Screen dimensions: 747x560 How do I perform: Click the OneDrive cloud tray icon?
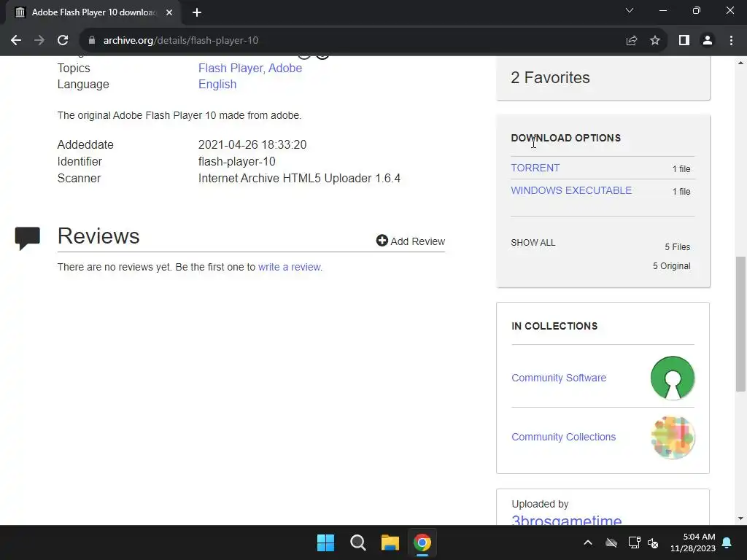coord(611,542)
